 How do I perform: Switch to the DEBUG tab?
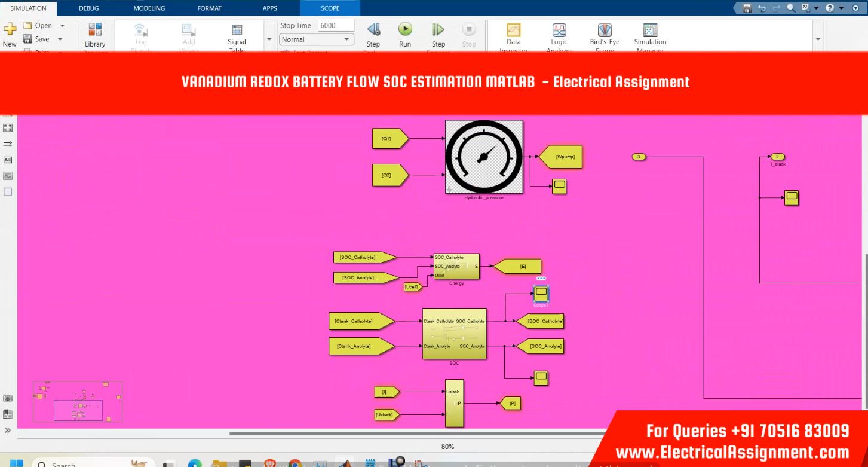point(89,8)
